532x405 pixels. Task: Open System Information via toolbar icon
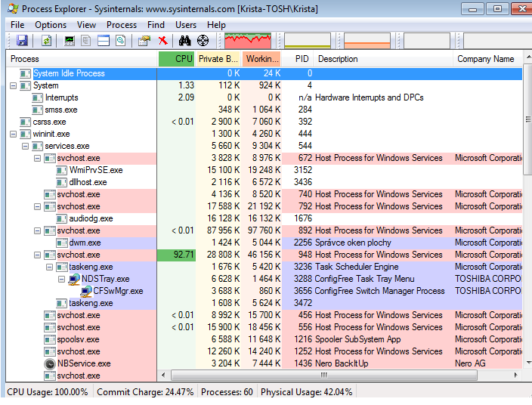(70, 41)
